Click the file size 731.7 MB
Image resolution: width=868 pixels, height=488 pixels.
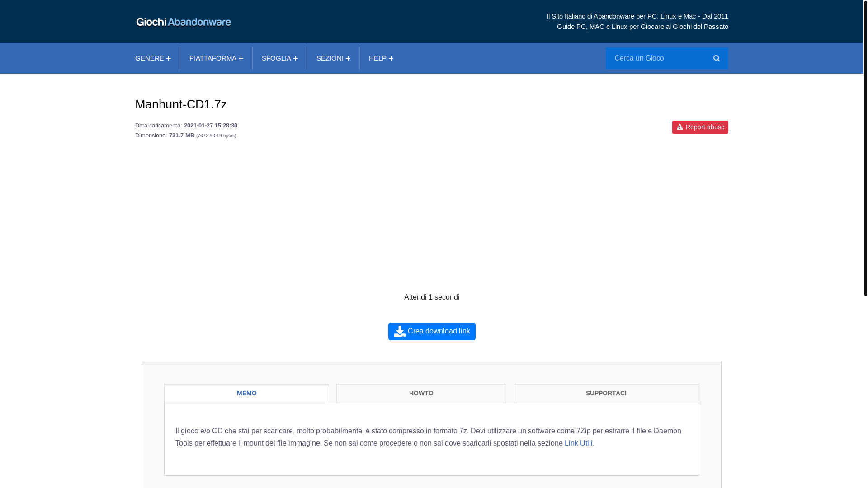(182, 136)
